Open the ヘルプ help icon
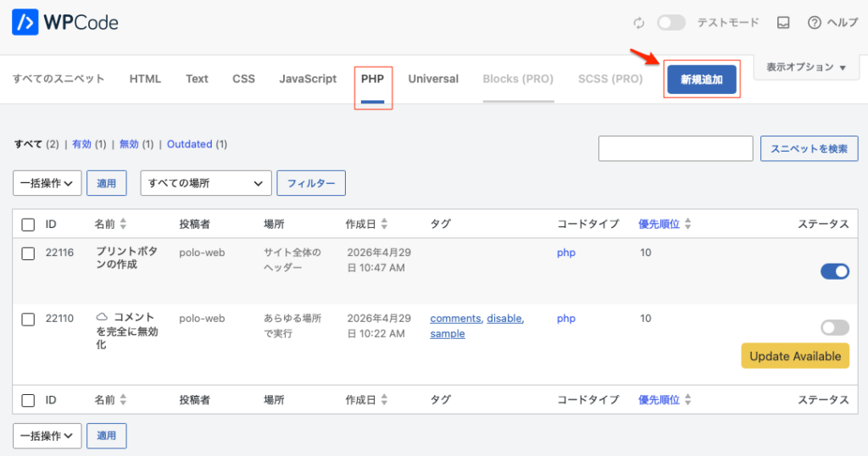 point(814,23)
